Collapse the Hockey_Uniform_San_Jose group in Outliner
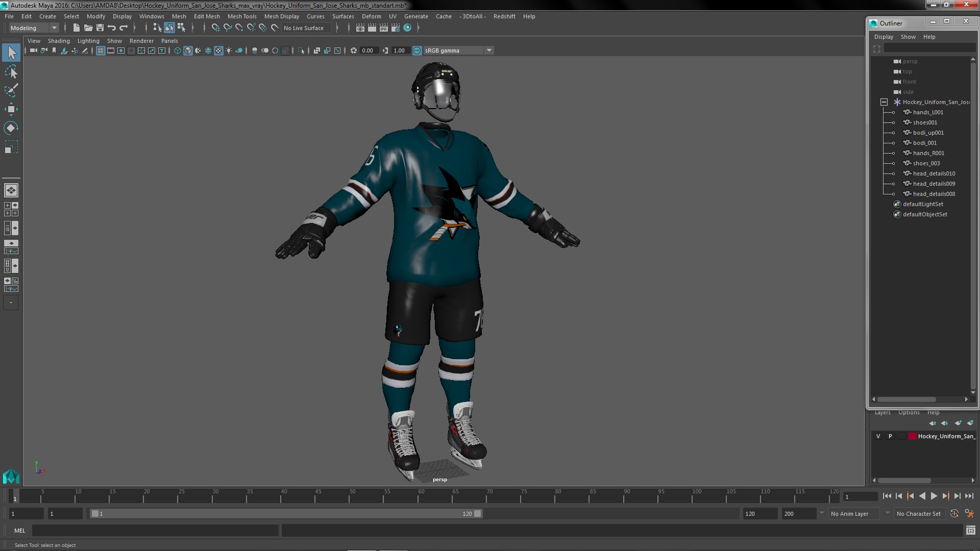The width and height of the screenshot is (980, 551). (x=884, y=102)
